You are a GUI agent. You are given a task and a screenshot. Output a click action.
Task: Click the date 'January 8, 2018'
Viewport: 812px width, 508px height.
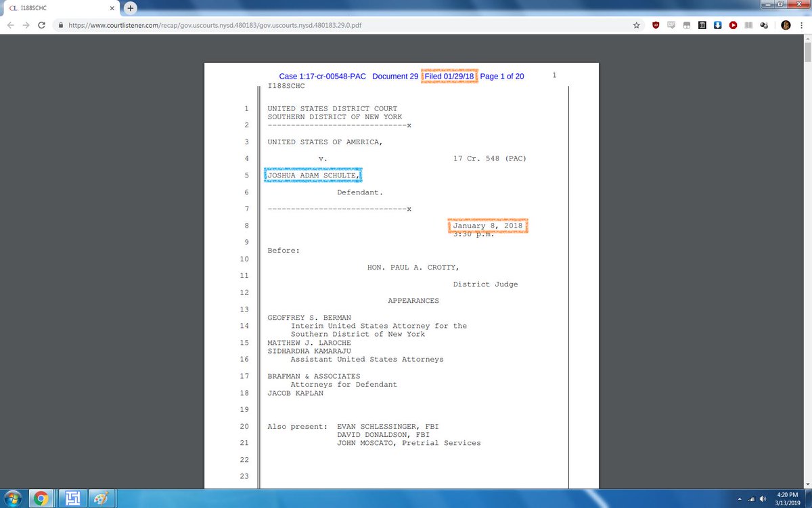point(488,226)
